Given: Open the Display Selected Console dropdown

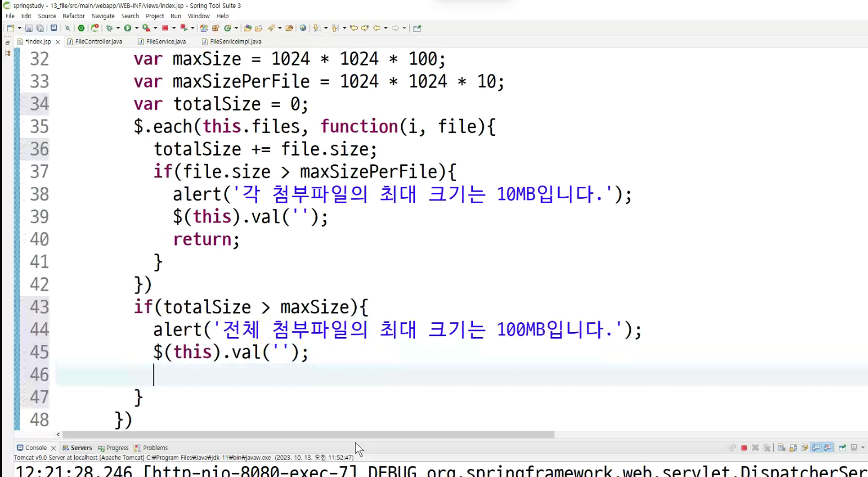Looking at the screenshot, I should 862,448.
